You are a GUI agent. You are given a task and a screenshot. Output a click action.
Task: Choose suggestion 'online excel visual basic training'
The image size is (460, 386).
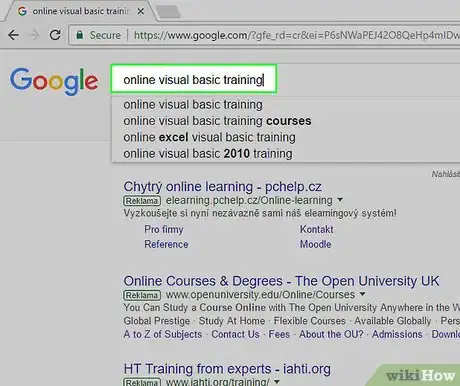(x=209, y=137)
